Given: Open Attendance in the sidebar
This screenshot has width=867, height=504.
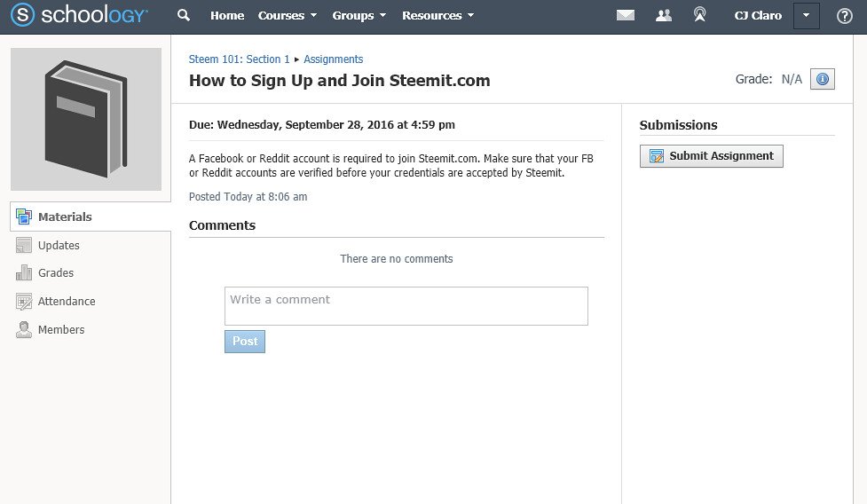Looking at the screenshot, I should [67, 301].
